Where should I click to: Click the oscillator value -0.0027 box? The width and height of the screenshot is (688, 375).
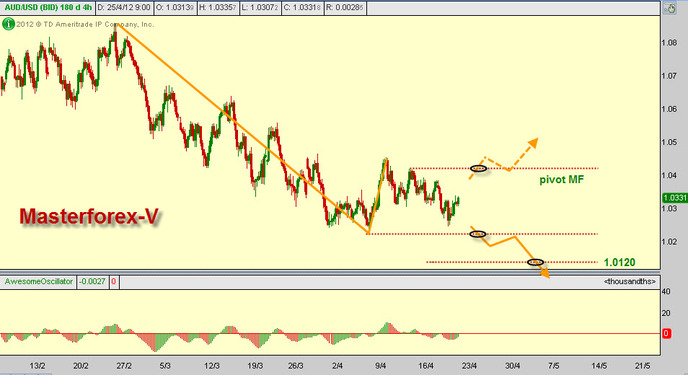[x=92, y=282]
